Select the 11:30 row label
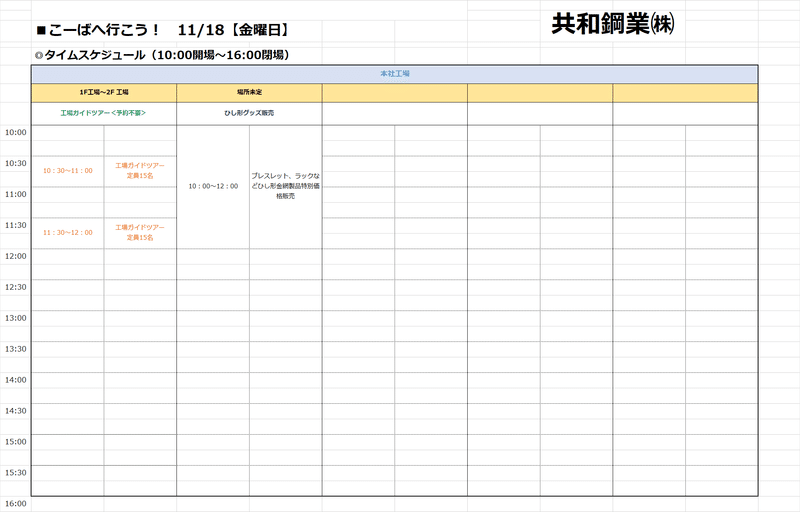800x512 pixels. pyautogui.click(x=16, y=225)
